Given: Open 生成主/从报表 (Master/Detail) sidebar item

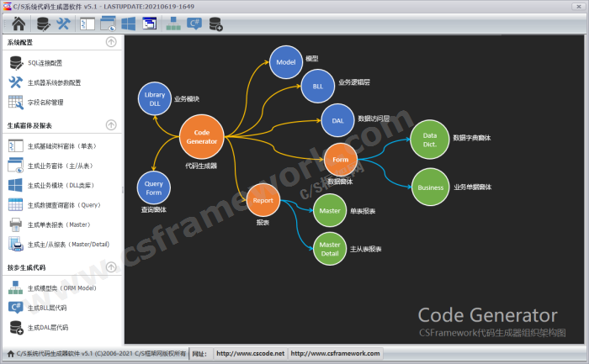Looking at the screenshot, I should point(67,244).
